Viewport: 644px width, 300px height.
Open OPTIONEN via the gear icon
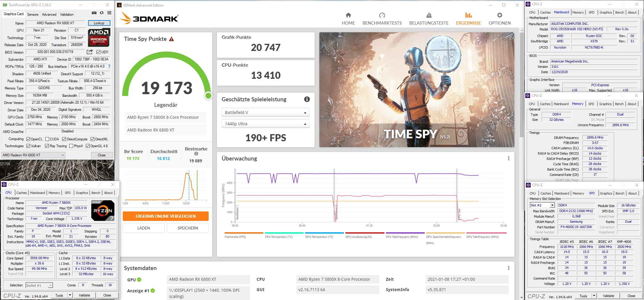point(500,15)
